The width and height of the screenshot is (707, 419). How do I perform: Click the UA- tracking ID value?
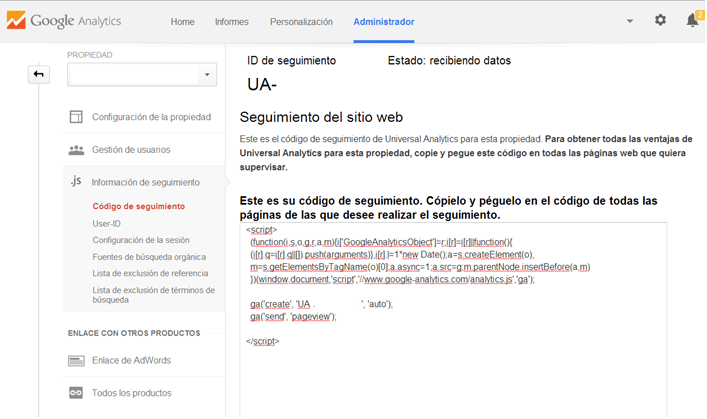262,84
